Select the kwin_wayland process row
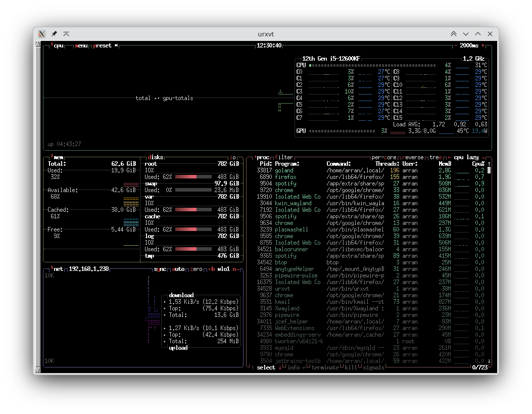The image size is (532, 414). point(370,203)
